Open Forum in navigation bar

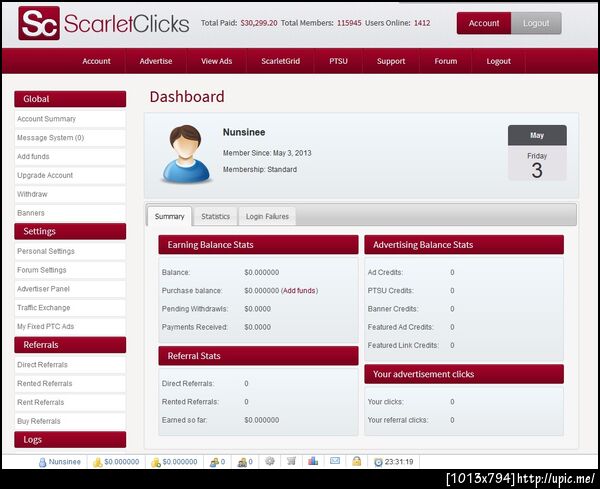(x=445, y=61)
